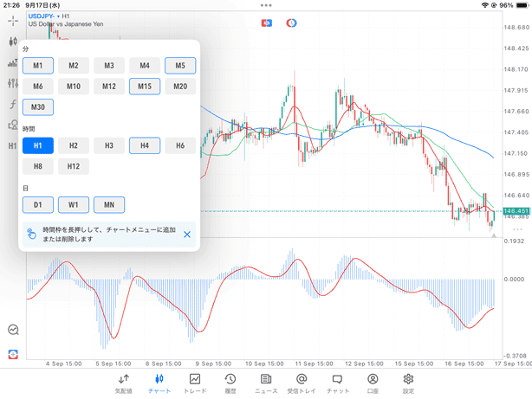Open the 履歴 history tab
Image resolution: width=532 pixels, height=399 pixels.
(230, 383)
